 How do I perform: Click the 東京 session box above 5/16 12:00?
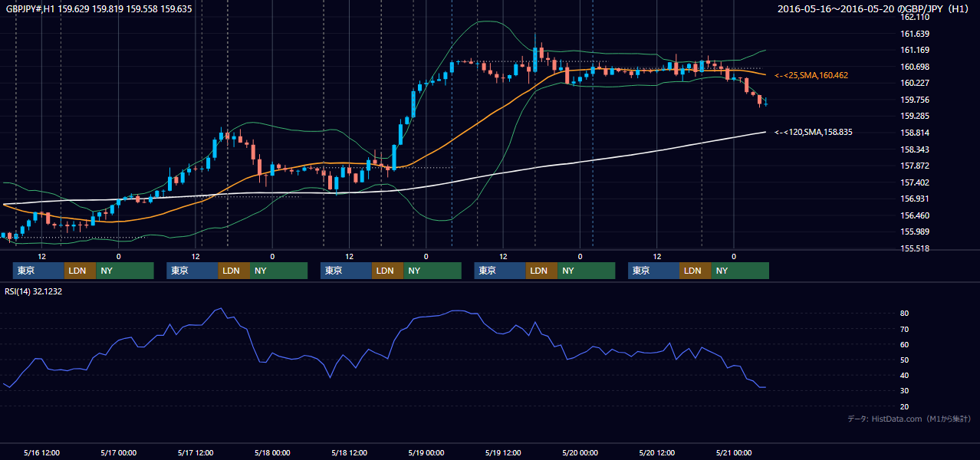pos(38,271)
